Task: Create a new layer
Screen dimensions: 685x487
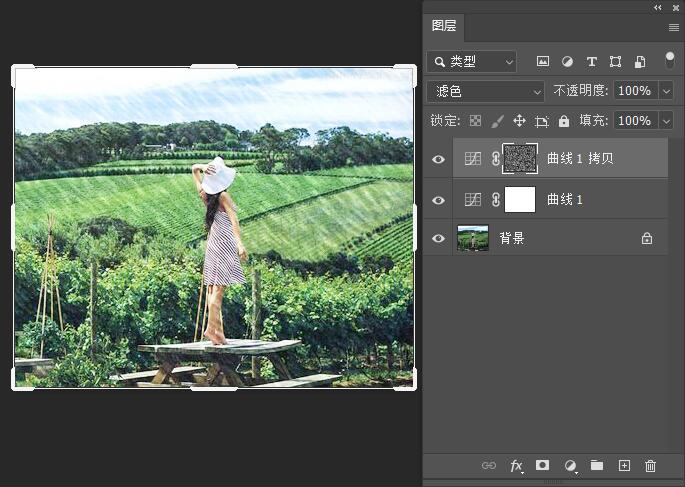Action: (624, 466)
